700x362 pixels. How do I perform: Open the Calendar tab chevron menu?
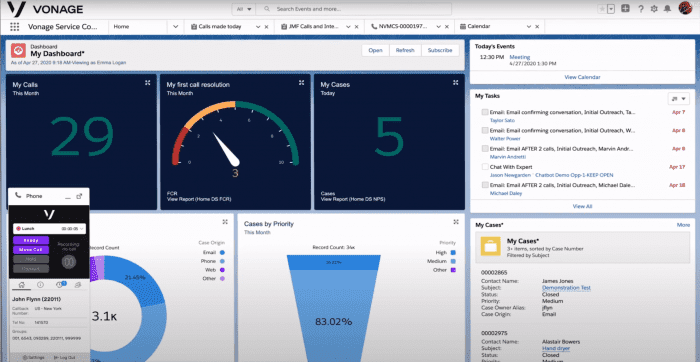tap(529, 27)
